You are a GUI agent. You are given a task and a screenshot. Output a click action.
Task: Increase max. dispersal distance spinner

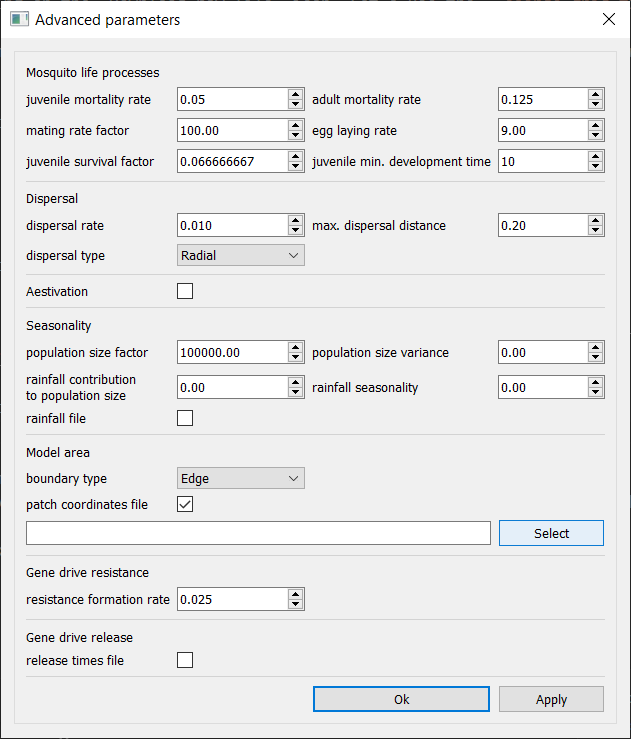point(596,220)
